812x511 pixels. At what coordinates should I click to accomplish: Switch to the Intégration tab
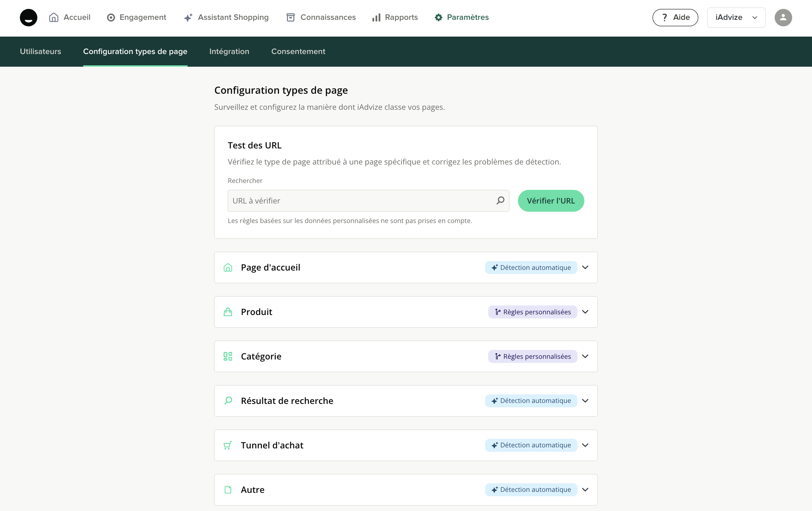[x=229, y=51]
